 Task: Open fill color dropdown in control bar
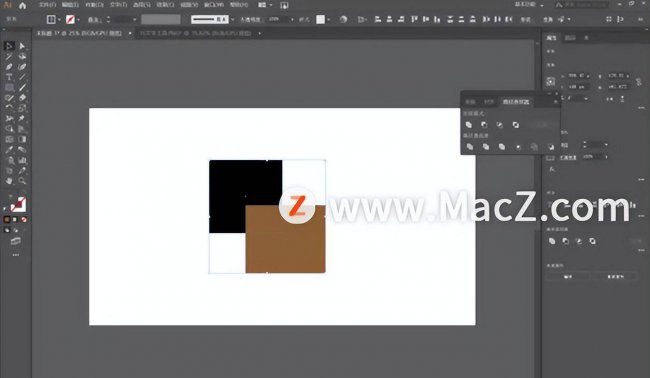(x=60, y=19)
